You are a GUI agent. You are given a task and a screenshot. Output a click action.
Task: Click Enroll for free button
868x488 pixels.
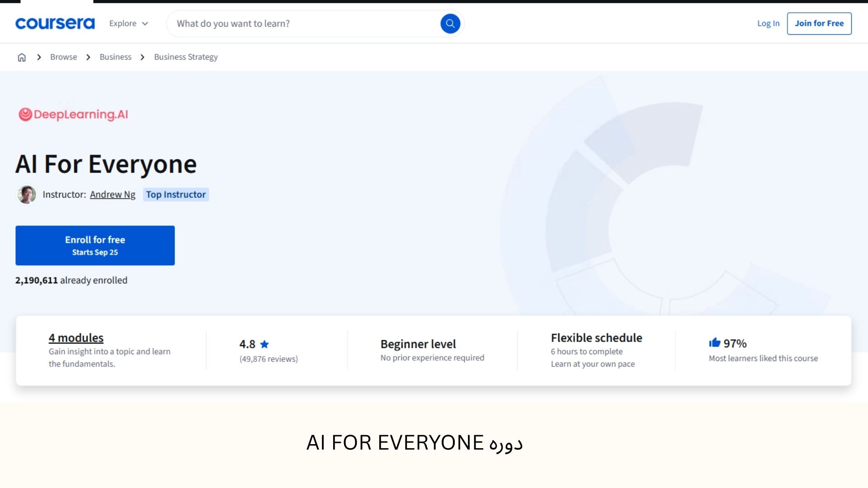click(x=95, y=245)
